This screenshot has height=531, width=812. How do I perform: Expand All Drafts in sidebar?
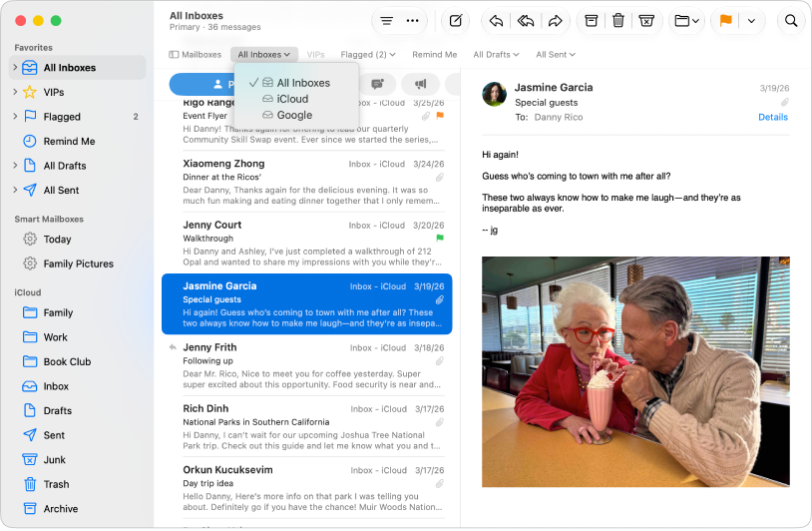[x=15, y=166]
